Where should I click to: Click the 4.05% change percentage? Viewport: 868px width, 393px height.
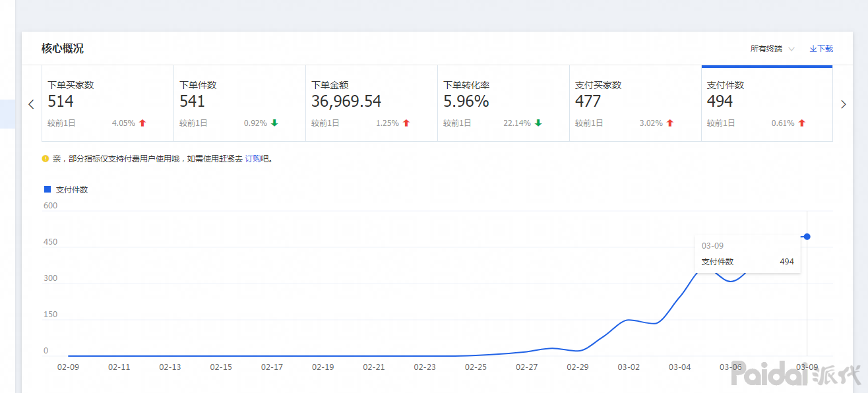tap(123, 123)
